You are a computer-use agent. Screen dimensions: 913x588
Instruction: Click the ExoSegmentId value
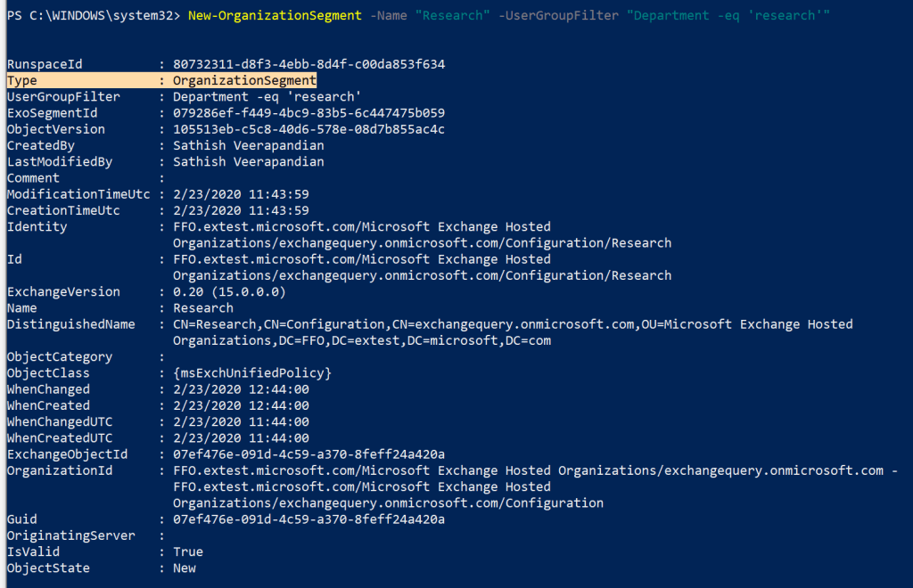click(x=308, y=113)
